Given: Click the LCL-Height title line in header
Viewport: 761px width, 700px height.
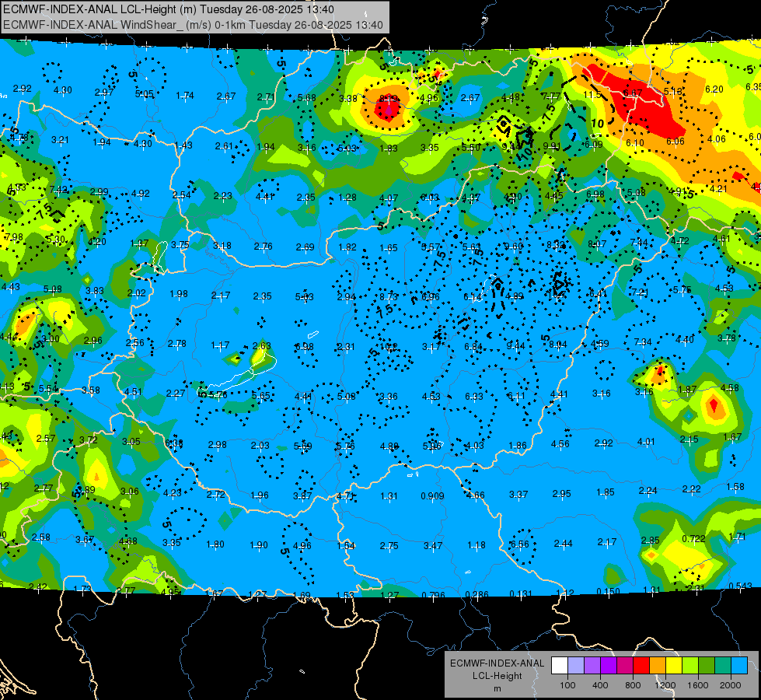Looking at the screenshot, I should [x=169, y=9].
